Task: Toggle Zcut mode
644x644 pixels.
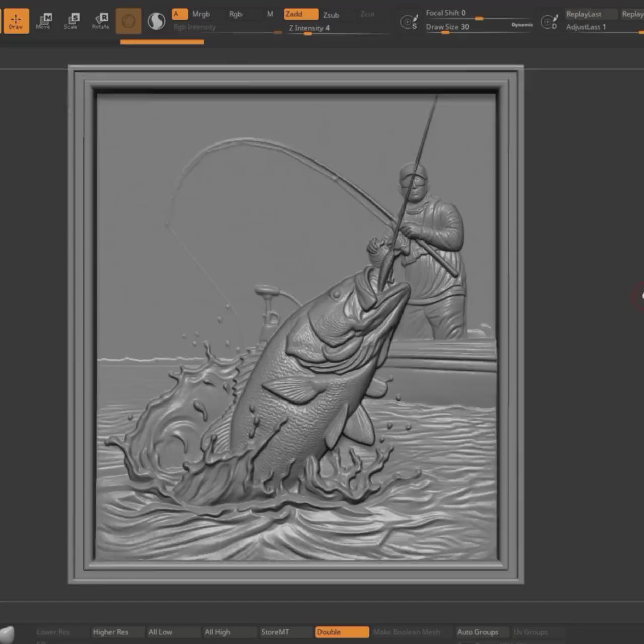Action: pyautogui.click(x=367, y=14)
